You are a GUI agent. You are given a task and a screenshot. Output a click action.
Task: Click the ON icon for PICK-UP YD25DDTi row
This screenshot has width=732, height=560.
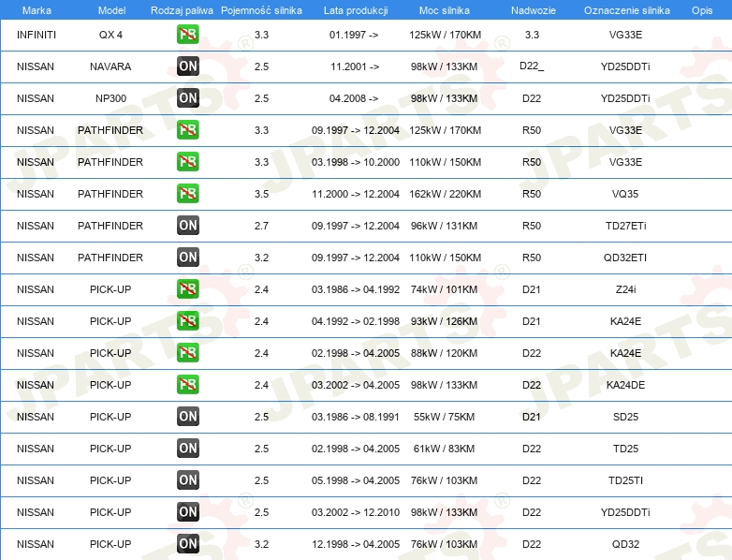coord(187,512)
